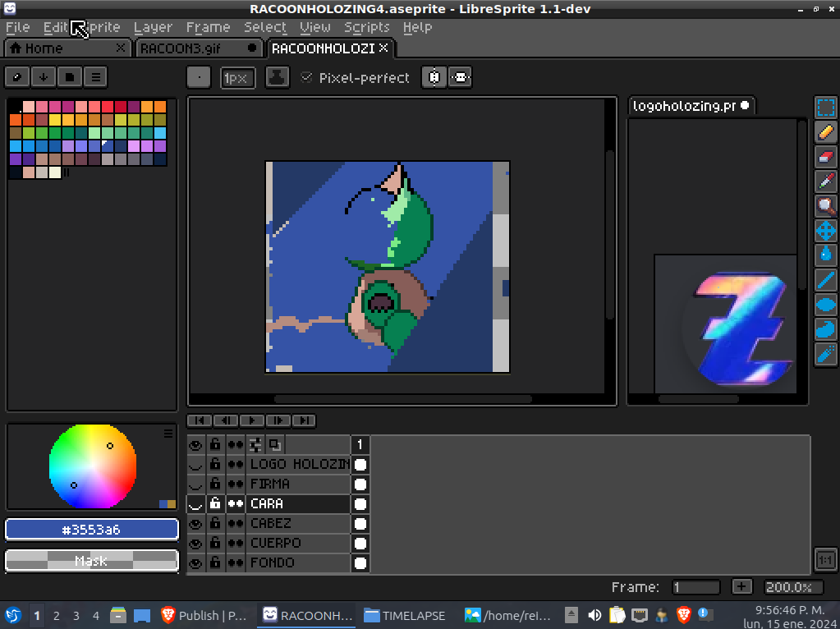Screen dimensions: 840x629
Task: Choose the Paint Bucket tool
Action: click(825, 255)
